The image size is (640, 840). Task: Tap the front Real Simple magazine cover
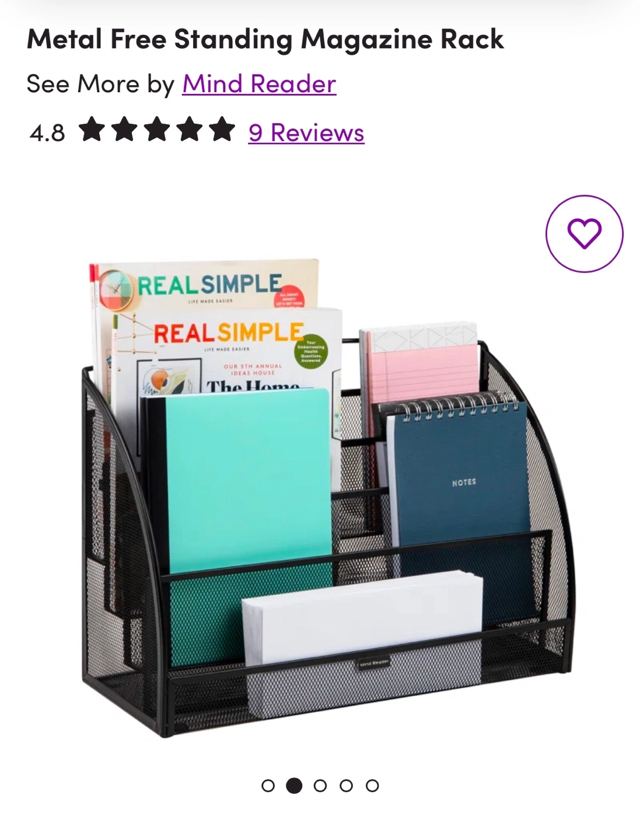click(228, 350)
